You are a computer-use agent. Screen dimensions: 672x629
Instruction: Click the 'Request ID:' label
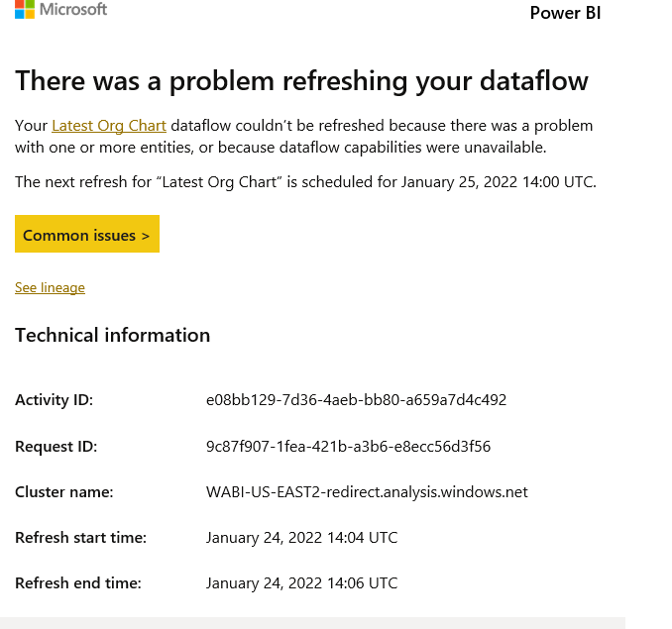(x=56, y=447)
